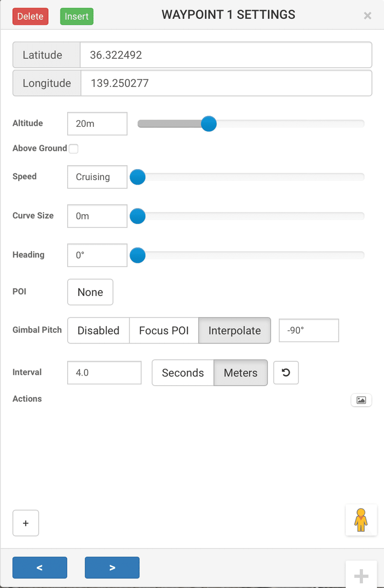This screenshot has height=588, width=384.
Task: Go to the next waypoint arrow
Action: click(x=112, y=567)
